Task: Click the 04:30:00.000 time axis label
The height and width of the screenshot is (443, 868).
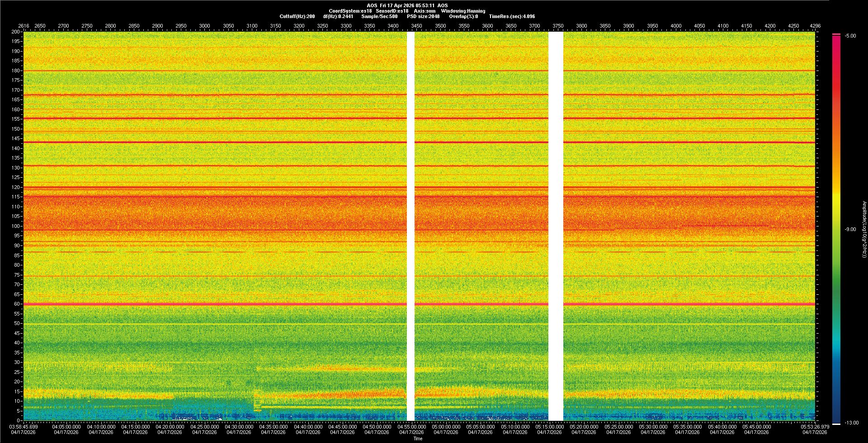Action: 239,427
